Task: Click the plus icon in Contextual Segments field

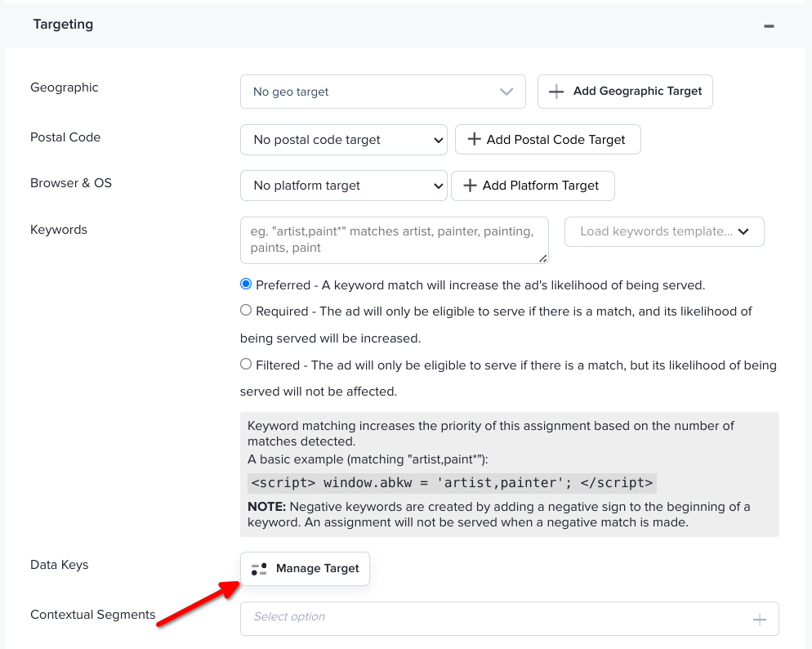Action: coord(759,619)
